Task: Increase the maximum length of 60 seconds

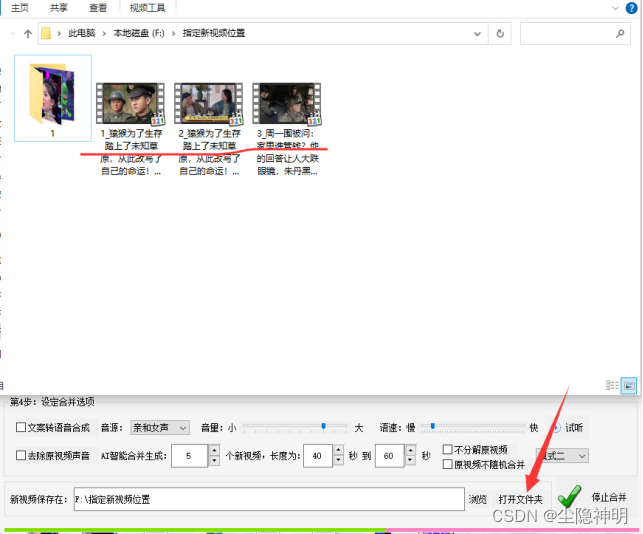Action: [x=410, y=450]
